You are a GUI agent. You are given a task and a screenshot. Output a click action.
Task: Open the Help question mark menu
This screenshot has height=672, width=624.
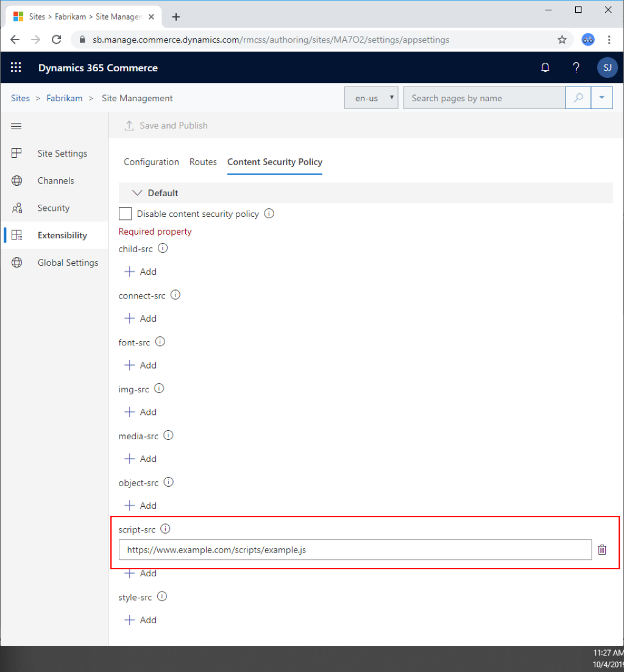pos(576,68)
